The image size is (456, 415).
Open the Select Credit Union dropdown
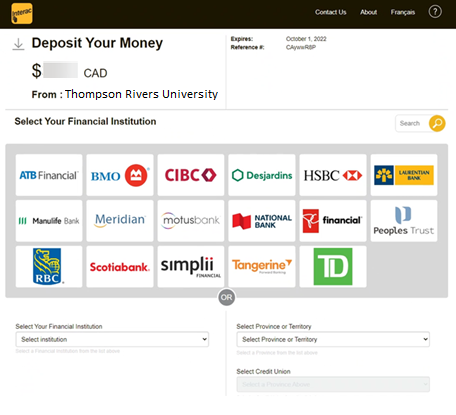[333, 384]
